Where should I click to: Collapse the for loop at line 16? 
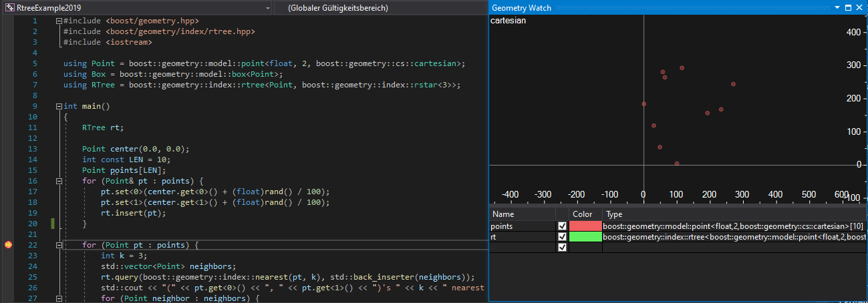point(59,181)
